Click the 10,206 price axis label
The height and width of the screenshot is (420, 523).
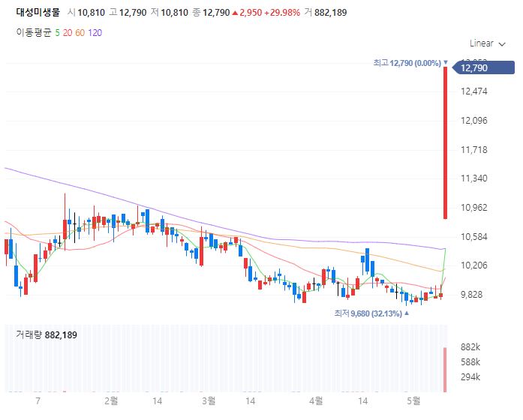(474, 265)
